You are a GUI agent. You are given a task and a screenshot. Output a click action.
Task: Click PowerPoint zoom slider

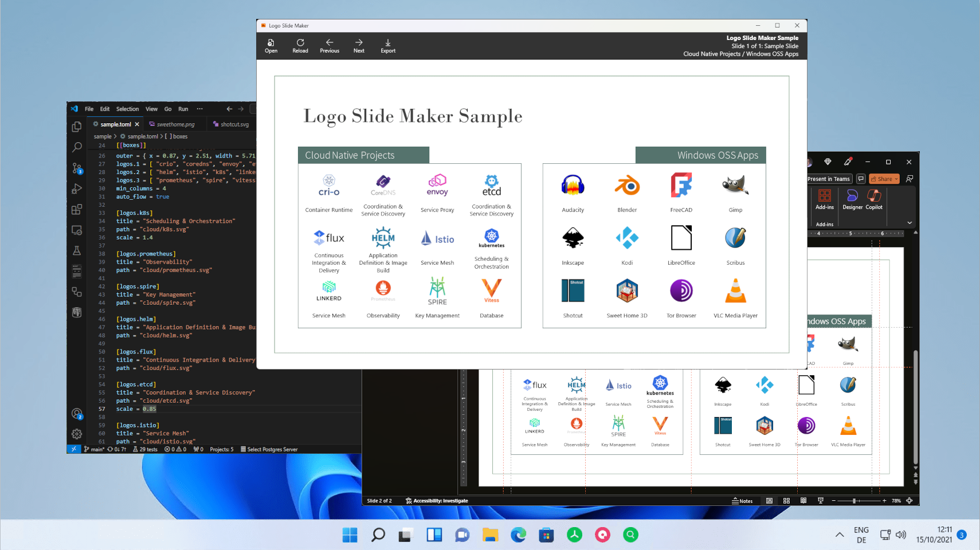point(859,501)
